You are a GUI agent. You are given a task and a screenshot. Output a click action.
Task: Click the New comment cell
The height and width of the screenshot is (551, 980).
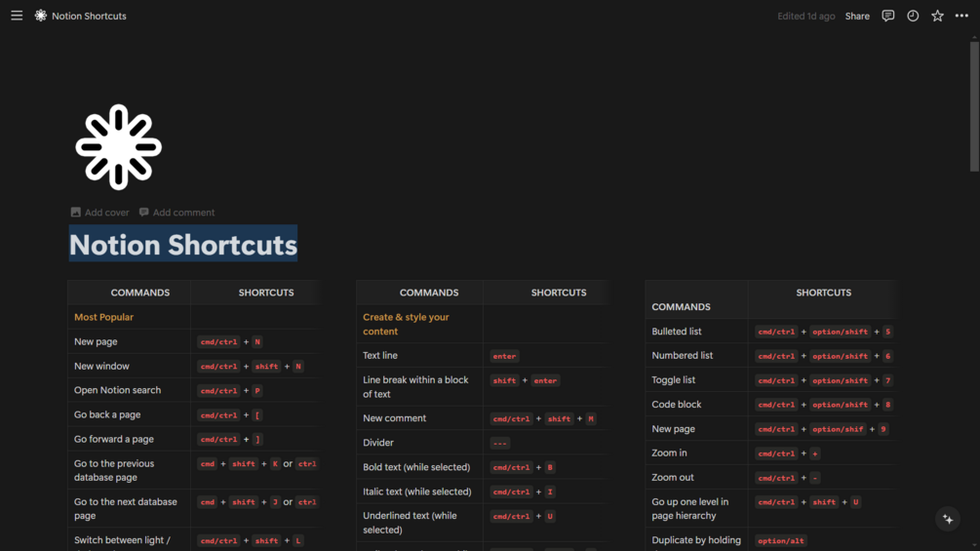pos(419,418)
